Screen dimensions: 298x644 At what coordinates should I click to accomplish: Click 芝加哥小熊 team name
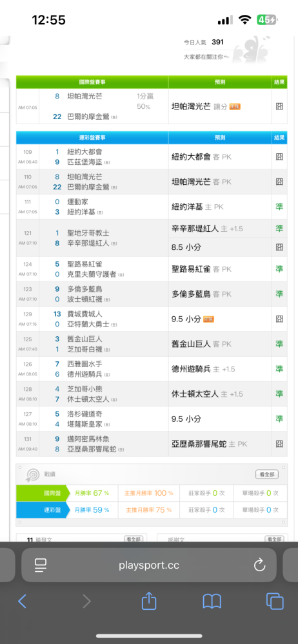[x=84, y=389]
